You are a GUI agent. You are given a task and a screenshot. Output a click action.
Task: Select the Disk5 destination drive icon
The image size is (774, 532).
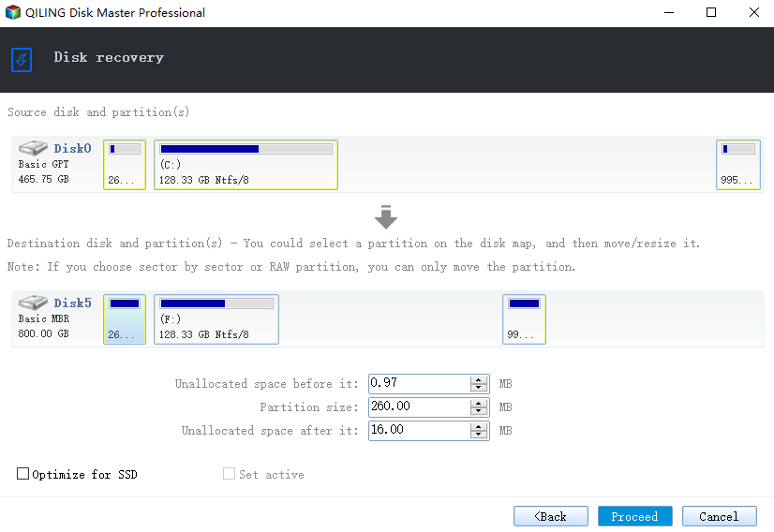click(33, 302)
